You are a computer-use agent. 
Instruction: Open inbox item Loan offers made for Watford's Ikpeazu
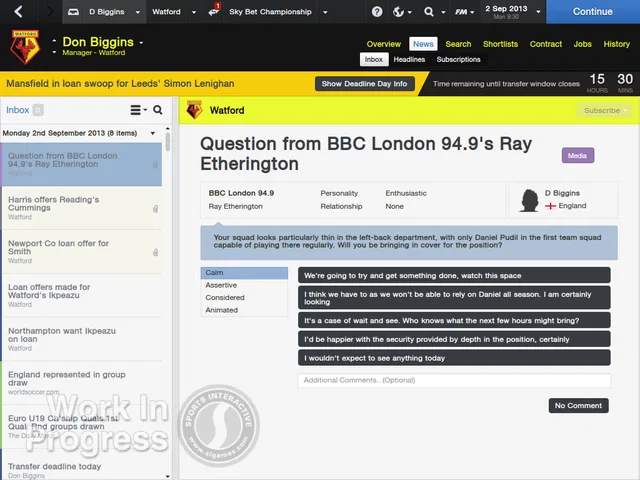pyautogui.click(x=82, y=296)
